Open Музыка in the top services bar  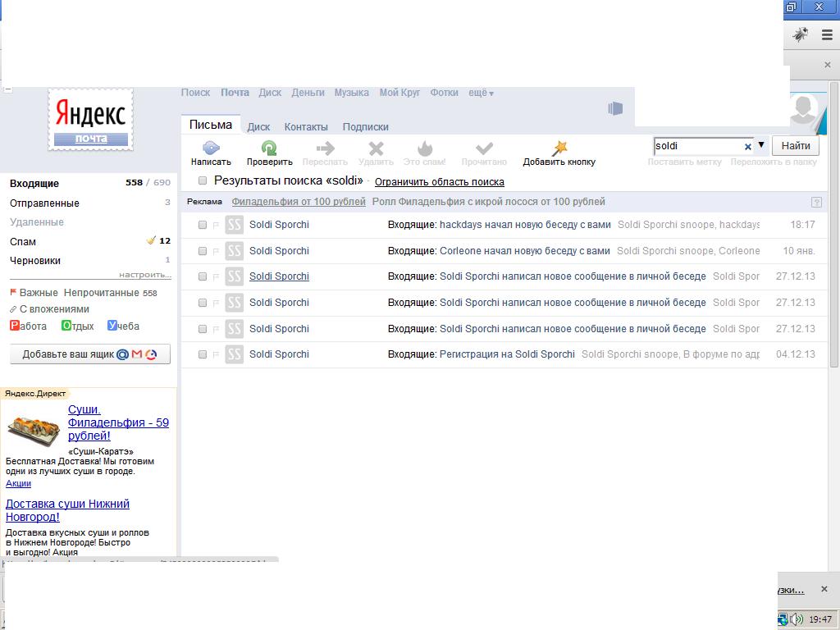pyautogui.click(x=351, y=93)
